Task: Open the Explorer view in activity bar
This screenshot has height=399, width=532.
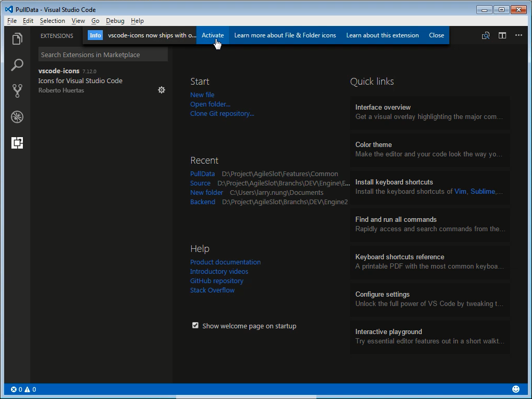Action: [x=17, y=38]
